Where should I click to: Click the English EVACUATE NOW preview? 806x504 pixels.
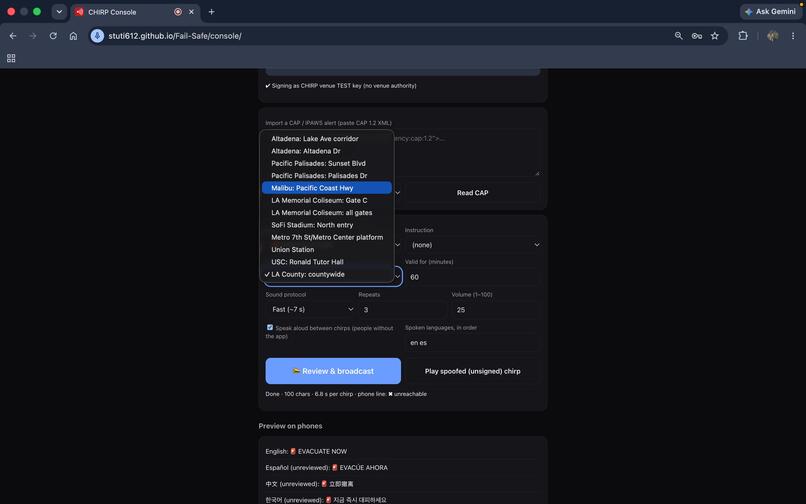(306, 452)
